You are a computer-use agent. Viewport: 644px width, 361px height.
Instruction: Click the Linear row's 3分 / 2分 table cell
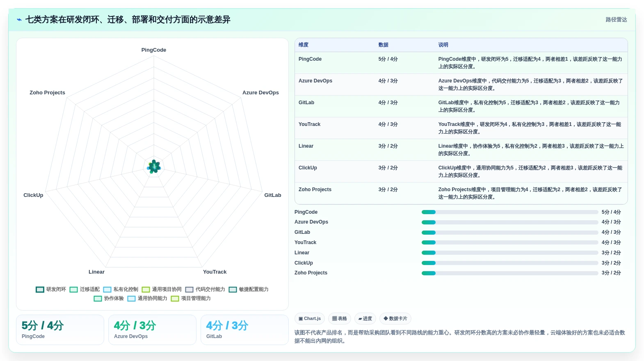[x=388, y=146]
